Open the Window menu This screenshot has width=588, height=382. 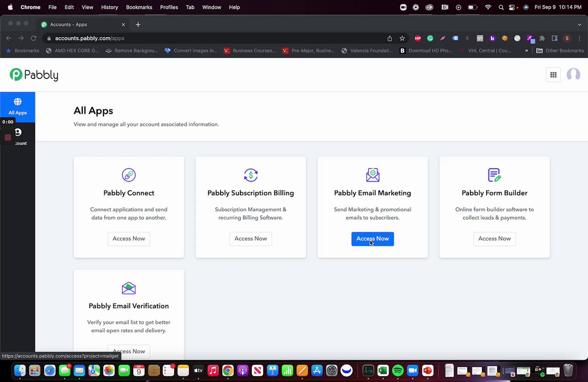tap(212, 7)
